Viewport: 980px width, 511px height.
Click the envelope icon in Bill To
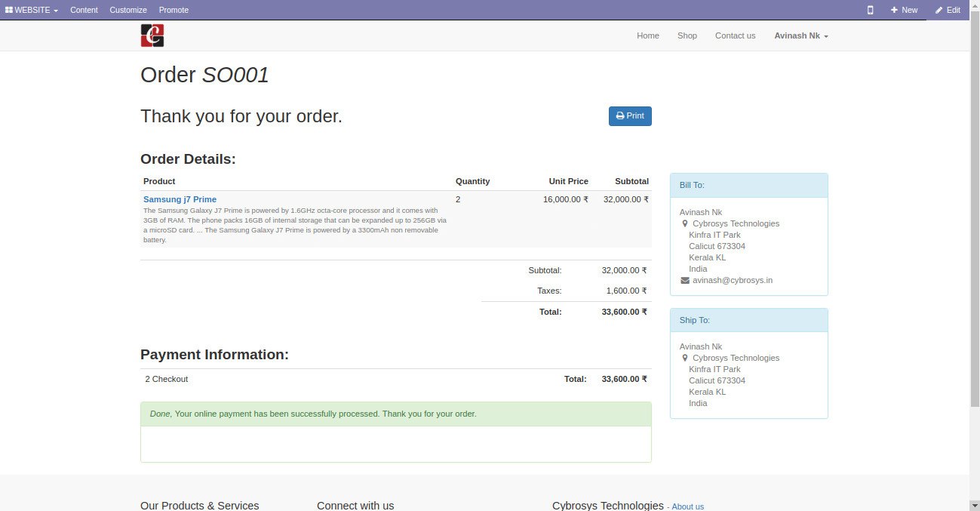pyautogui.click(x=685, y=280)
